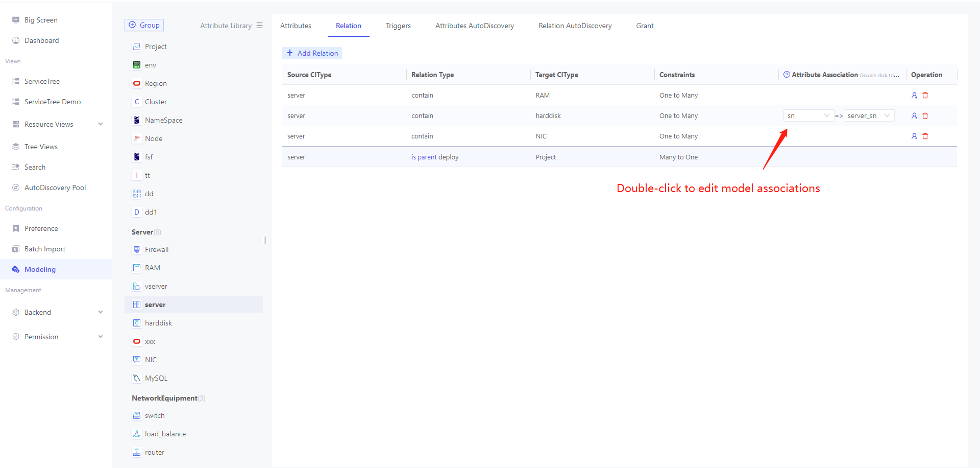Click the Attribute Association help icon
This screenshot has height=468, width=980.
pyautogui.click(x=787, y=75)
